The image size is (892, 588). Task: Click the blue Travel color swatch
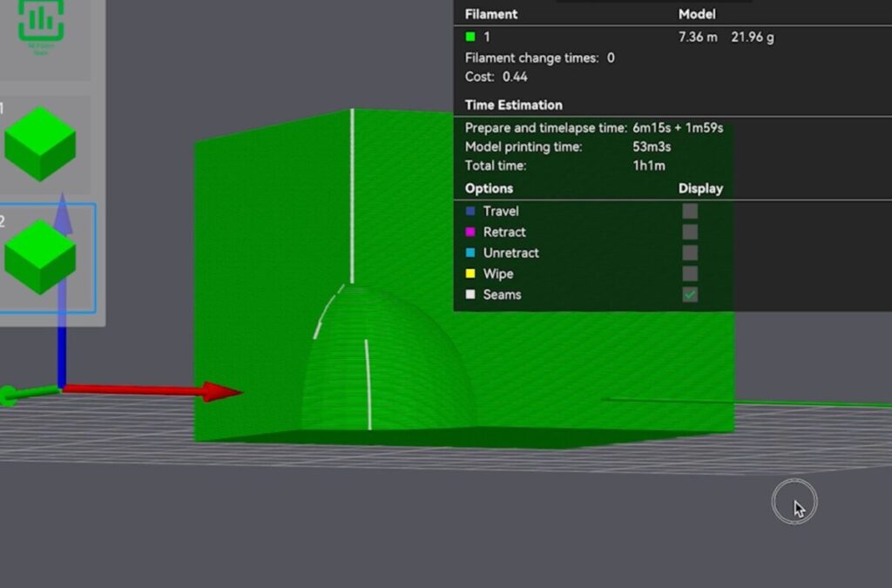pos(470,211)
